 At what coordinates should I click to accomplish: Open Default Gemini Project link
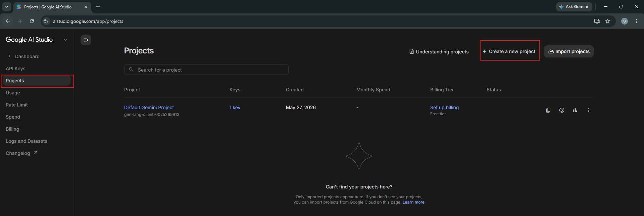click(149, 107)
